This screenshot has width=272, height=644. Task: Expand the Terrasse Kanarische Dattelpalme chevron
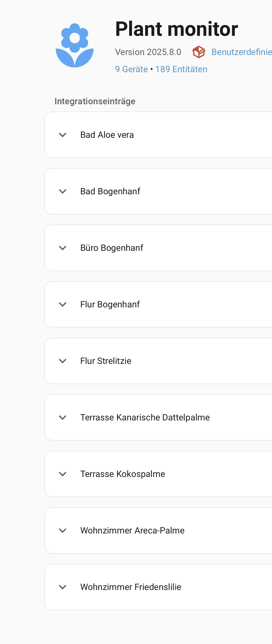pyautogui.click(x=63, y=417)
